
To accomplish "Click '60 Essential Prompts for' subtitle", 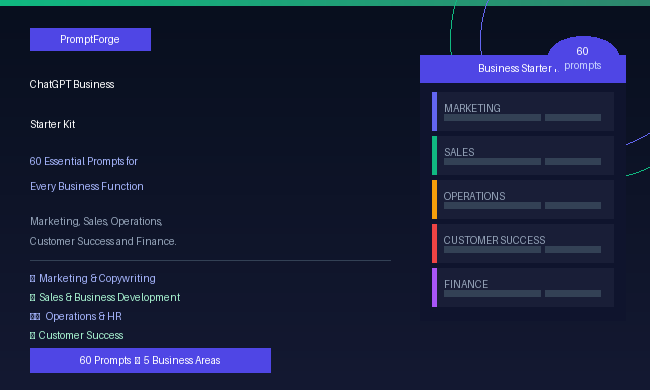I will (x=84, y=161).
